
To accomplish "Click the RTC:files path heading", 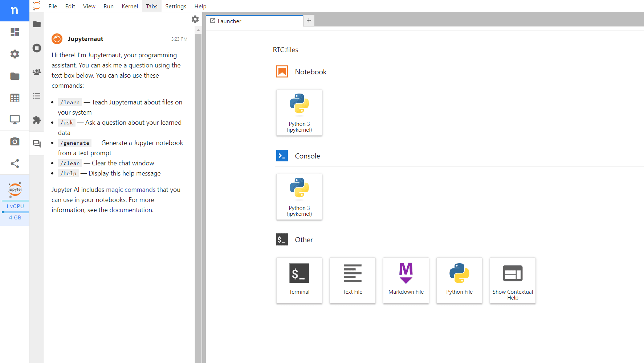I will coord(286,50).
